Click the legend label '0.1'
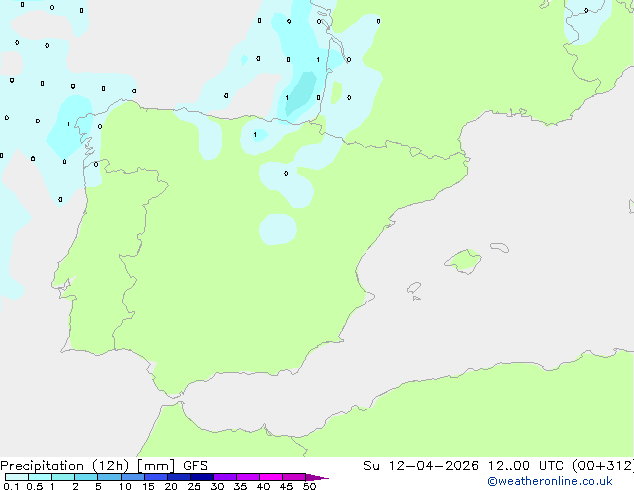 point(11,486)
